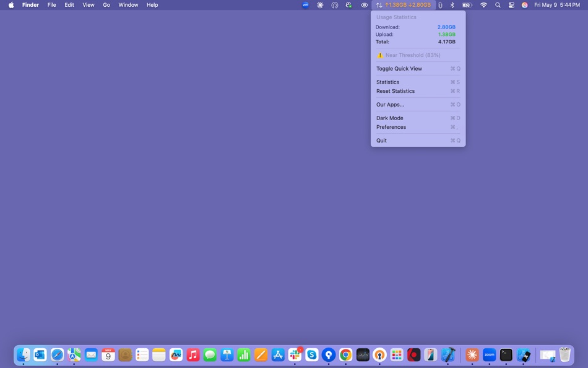Click the Wi-Fi icon in the menu bar

pos(483,5)
